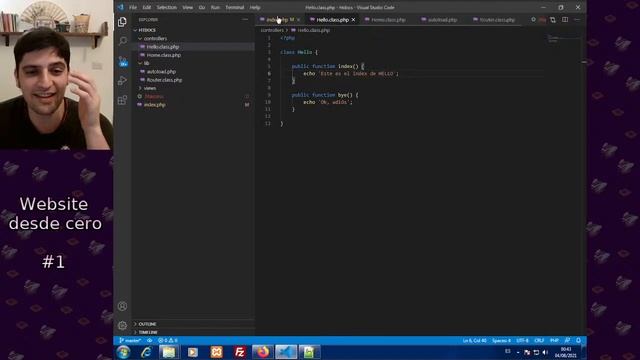
Task: Open media player from the taskbar
Action: 193,352
